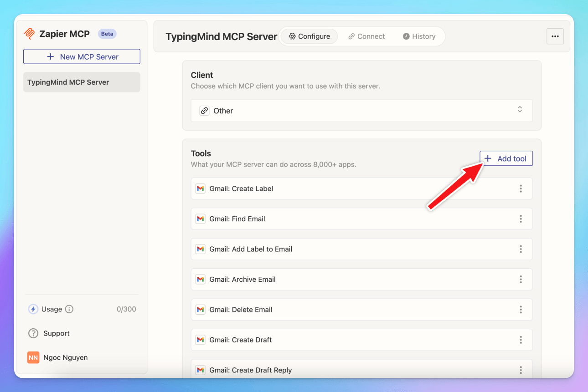Click the TypingMind MCP Server title
Image resolution: width=588 pixels, height=392 pixels.
(222, 36)
